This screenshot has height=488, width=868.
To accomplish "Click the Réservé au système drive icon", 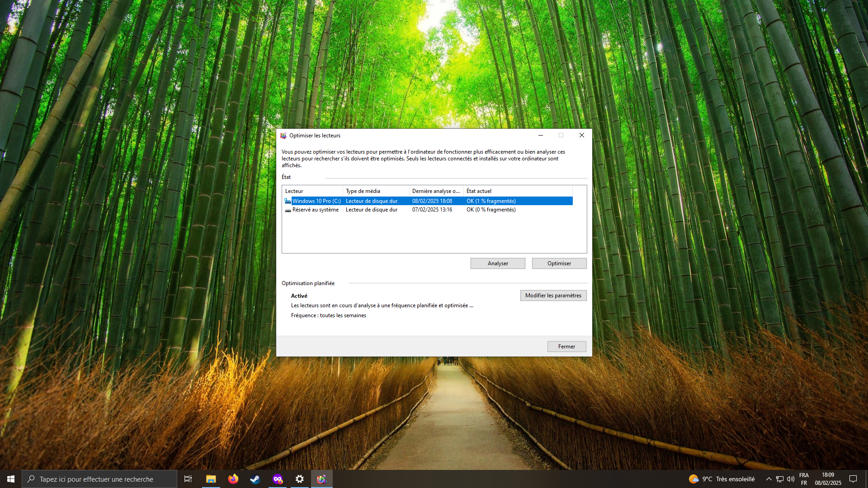I will (x=288, y=210).
